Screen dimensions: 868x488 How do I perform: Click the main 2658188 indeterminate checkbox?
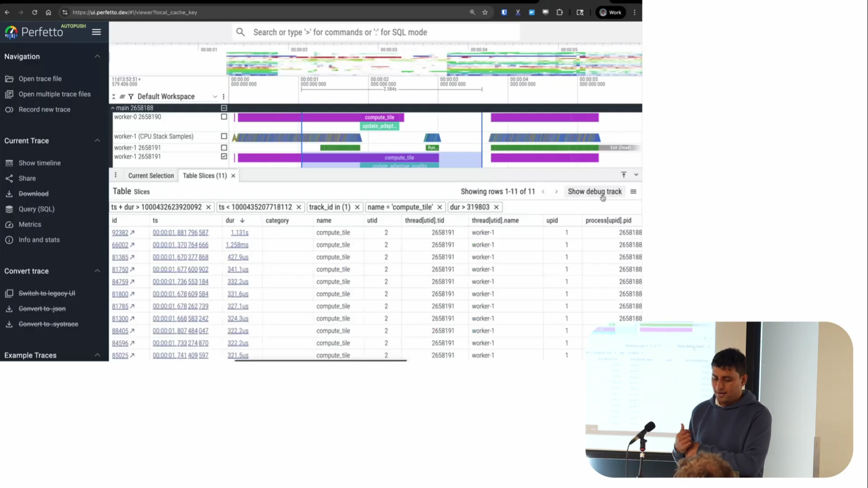224,108
